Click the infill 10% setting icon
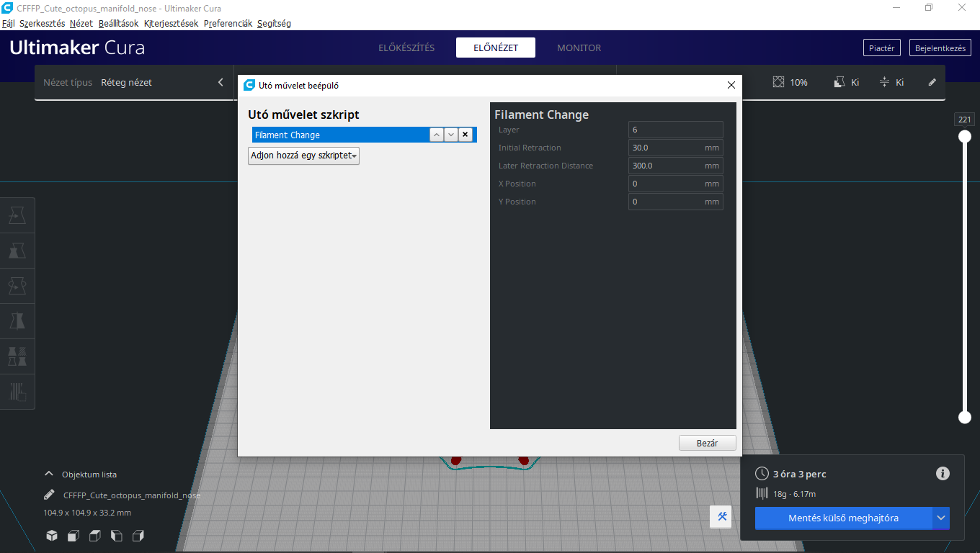This screenshot has width=980, height=553. point(778,82)
